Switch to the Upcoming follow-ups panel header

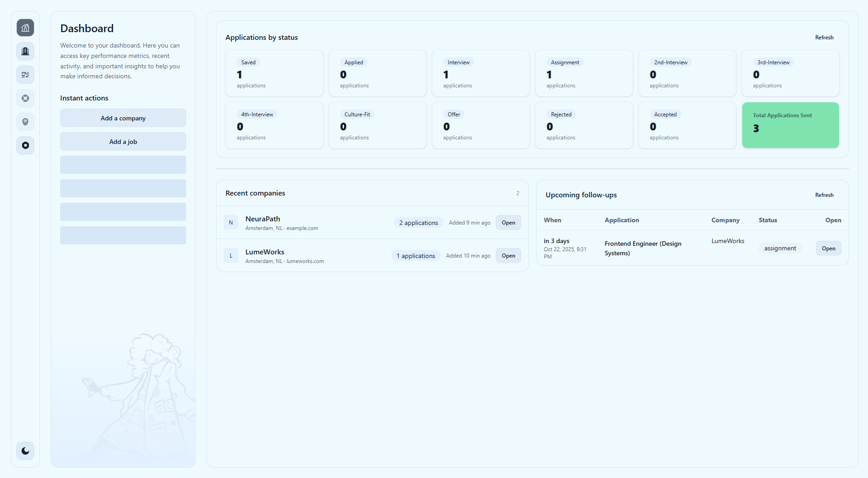click(580, 195)
